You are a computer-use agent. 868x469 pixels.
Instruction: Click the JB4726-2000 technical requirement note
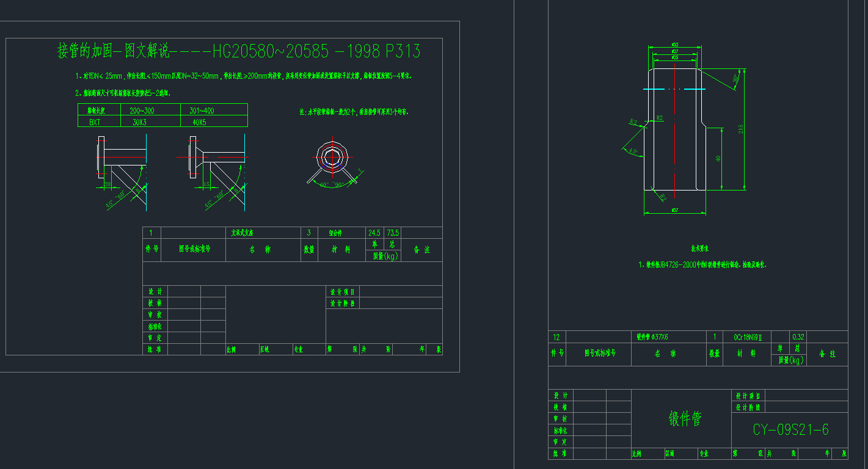[x=702, y=265]
